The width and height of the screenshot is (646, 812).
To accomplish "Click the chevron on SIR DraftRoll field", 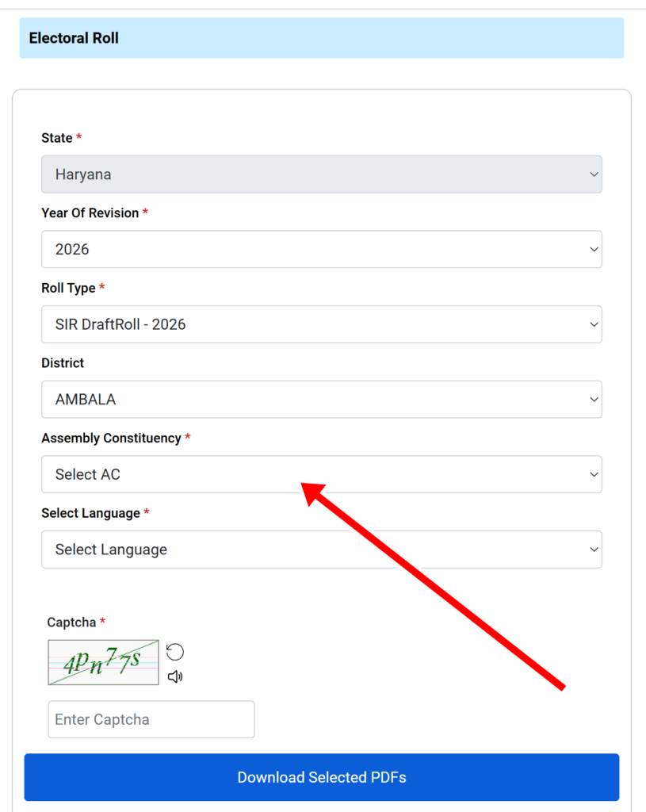I will [x=594, y=324].
